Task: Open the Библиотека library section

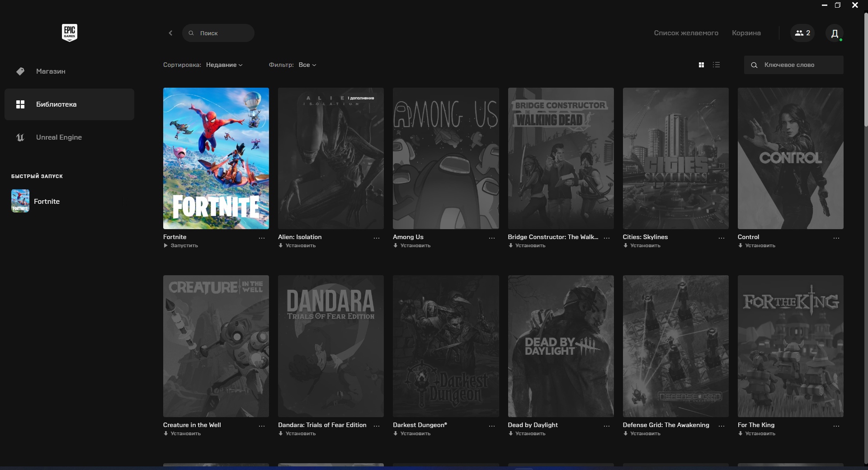Action: pos(69,104)
